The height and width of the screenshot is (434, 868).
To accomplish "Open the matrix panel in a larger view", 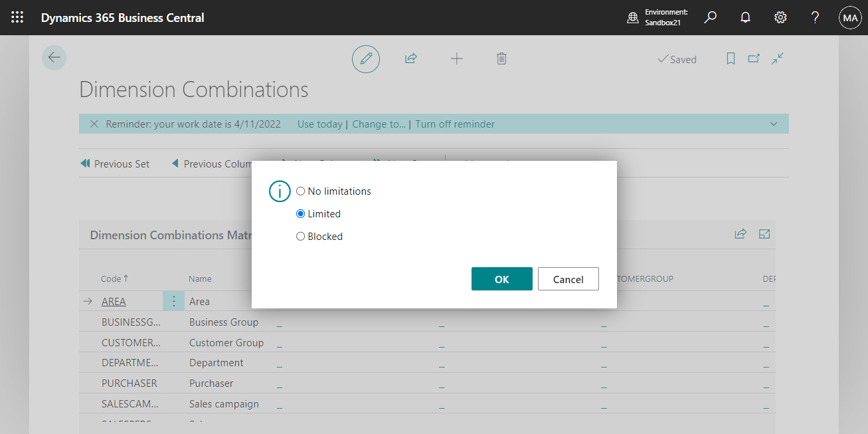I will tap(764, 234).
